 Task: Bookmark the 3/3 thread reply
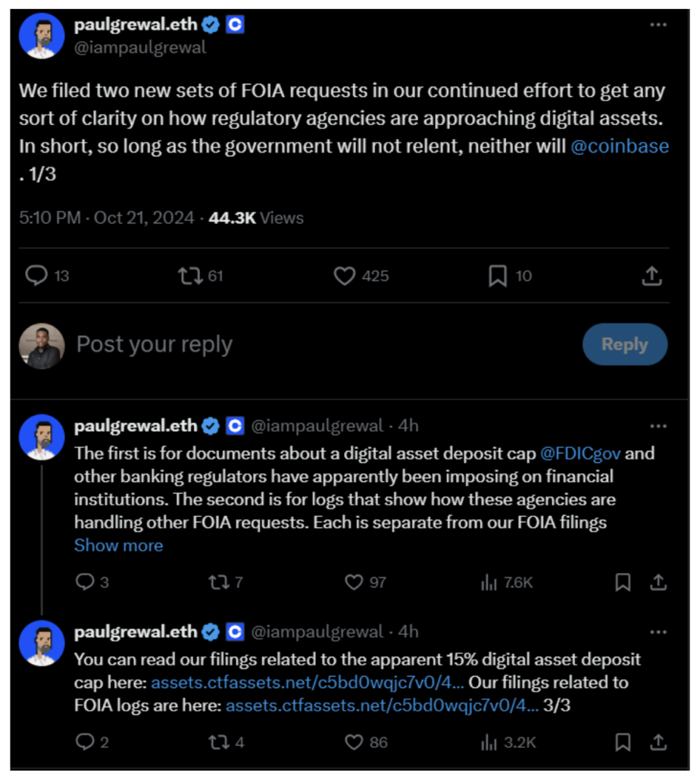tap(623, 742)
